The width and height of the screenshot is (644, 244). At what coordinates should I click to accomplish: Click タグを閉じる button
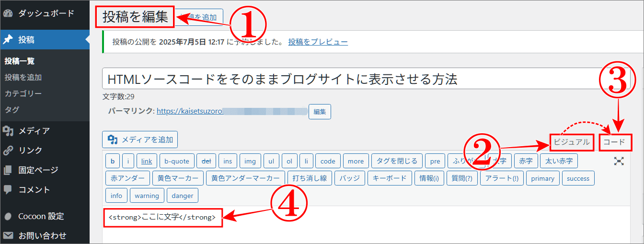(x=397, y=162)
